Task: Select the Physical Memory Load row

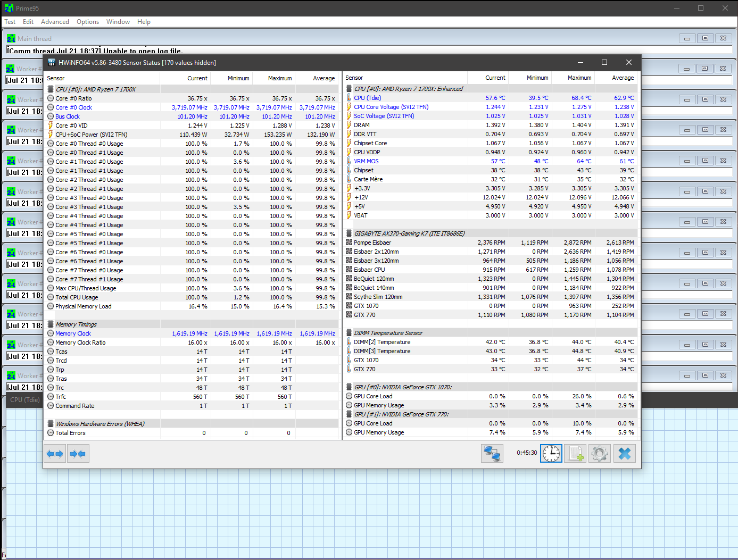Action: tap(192, 306)
